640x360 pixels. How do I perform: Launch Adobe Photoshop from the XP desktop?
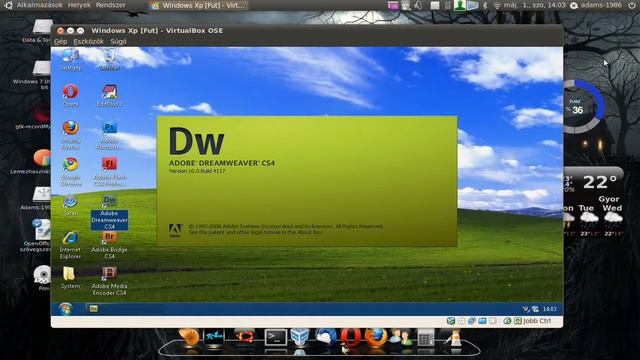pos(109,135)
